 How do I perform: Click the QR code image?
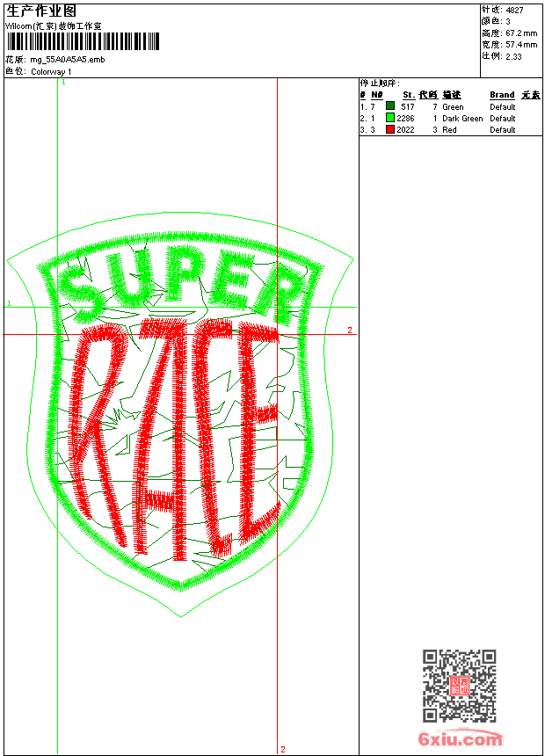pyautogui.click(x=459, y=686)
